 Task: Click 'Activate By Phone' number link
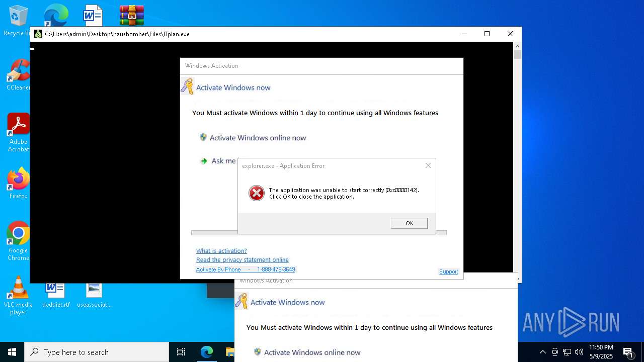pos(246,269)
